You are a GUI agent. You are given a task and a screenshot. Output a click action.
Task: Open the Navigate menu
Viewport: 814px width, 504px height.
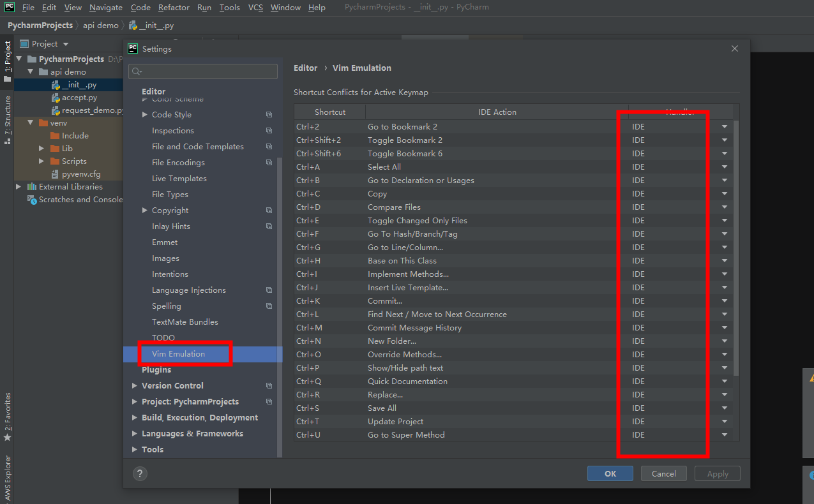click(x=106, y=8)
